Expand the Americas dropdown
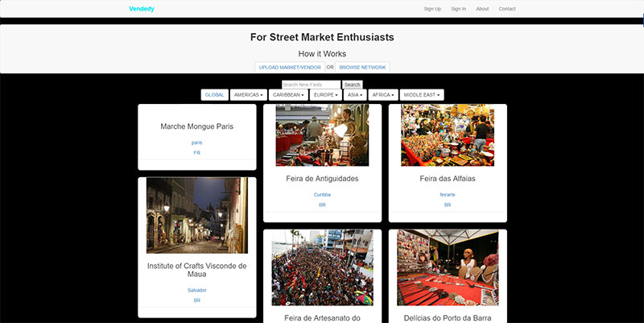The image size is (644, 323). (x=249, y=95)
